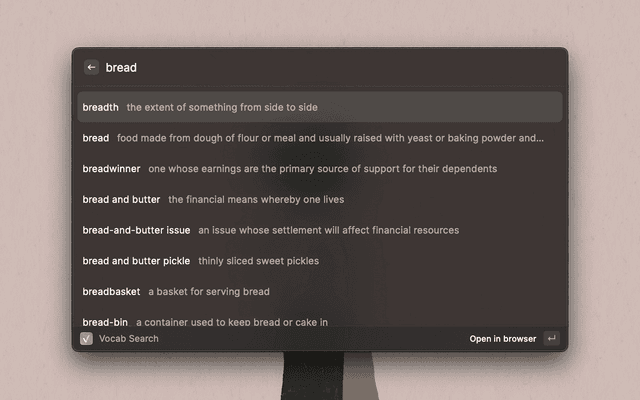Click the definition about earnings supporting dependents

[322, 169]
